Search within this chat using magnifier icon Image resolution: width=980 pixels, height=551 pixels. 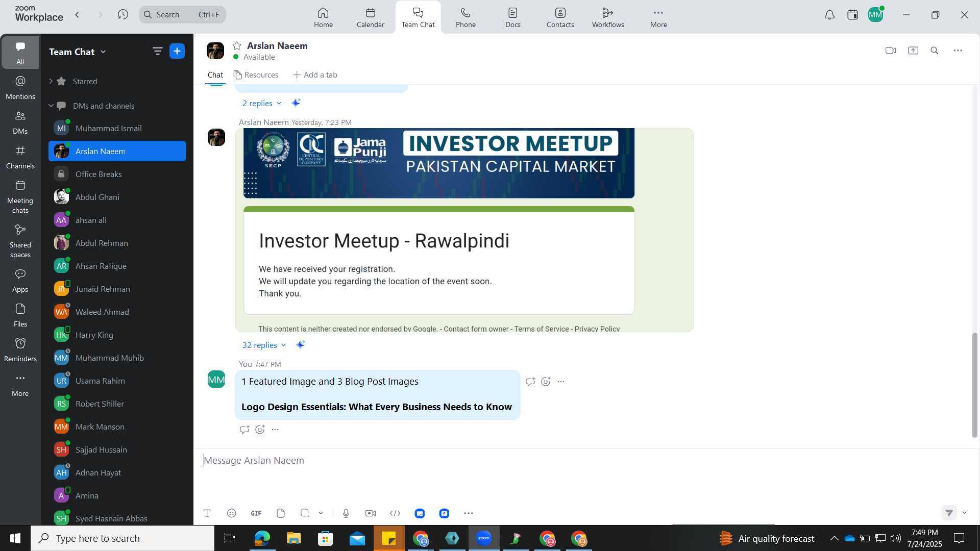coord(935,51)
